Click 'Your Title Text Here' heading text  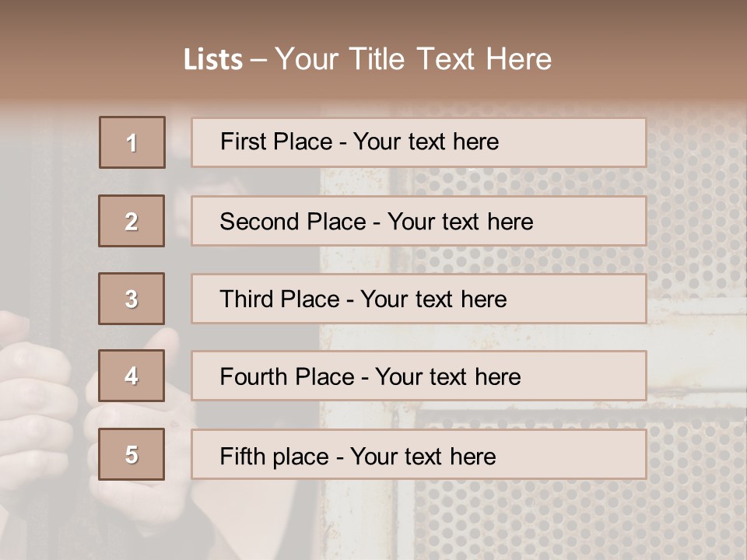(413, 59)
